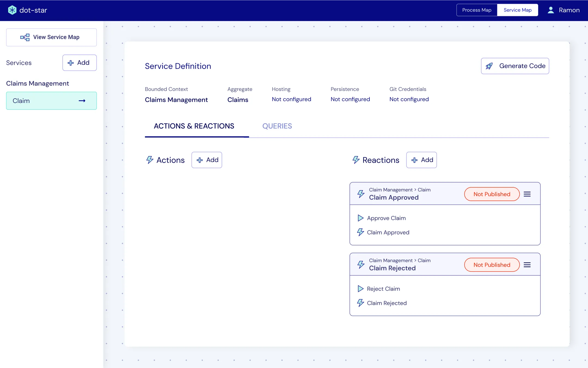Configure Hosting via Not configured link
Viewport: 588px width, 368px height.
[291, 99]
